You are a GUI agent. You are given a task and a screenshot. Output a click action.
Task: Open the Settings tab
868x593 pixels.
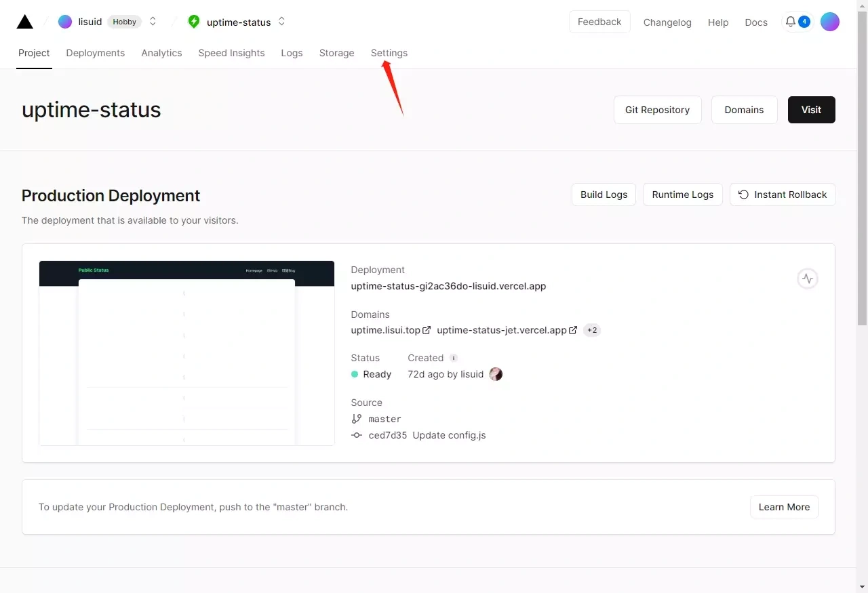389,53
